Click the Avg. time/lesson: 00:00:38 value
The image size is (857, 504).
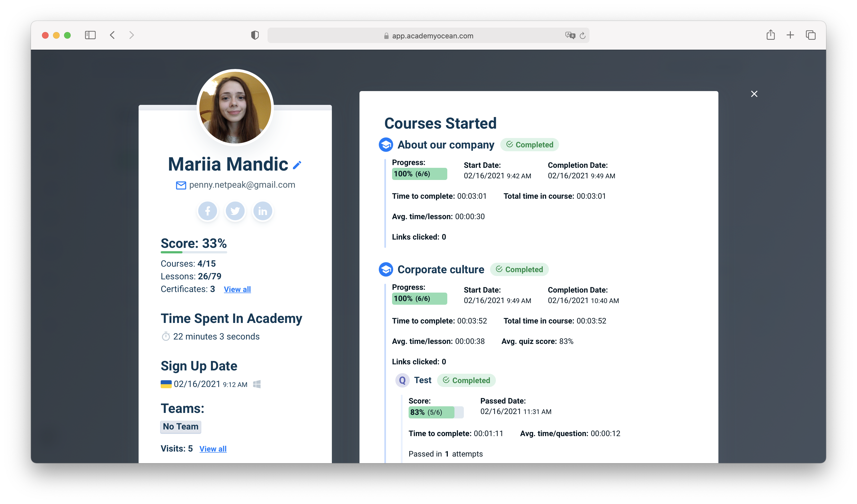pyautogui.click(x=438, y=341)
